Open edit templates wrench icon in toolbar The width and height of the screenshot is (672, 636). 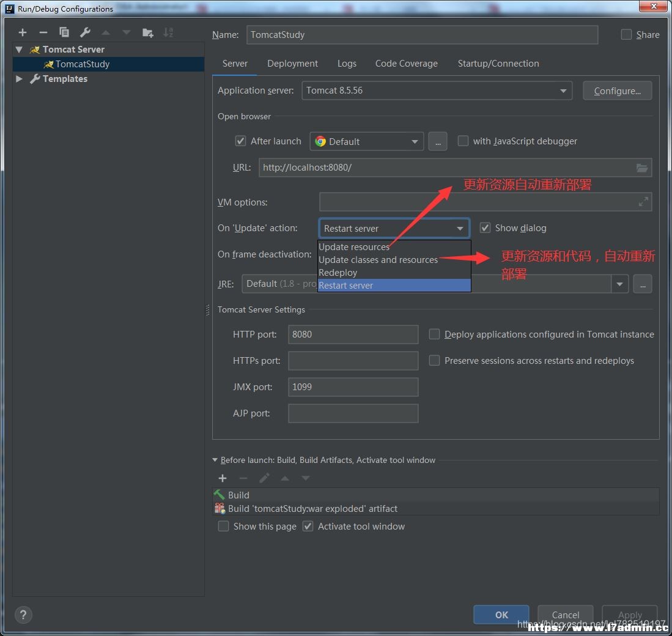click(85, 32)
